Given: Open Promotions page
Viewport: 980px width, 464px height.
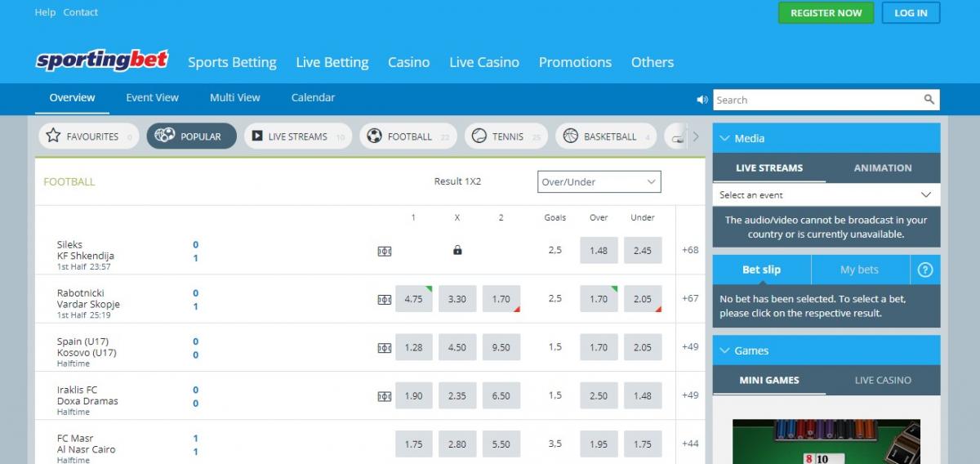Looking at the screenshot, I should (x=575, y=62).
